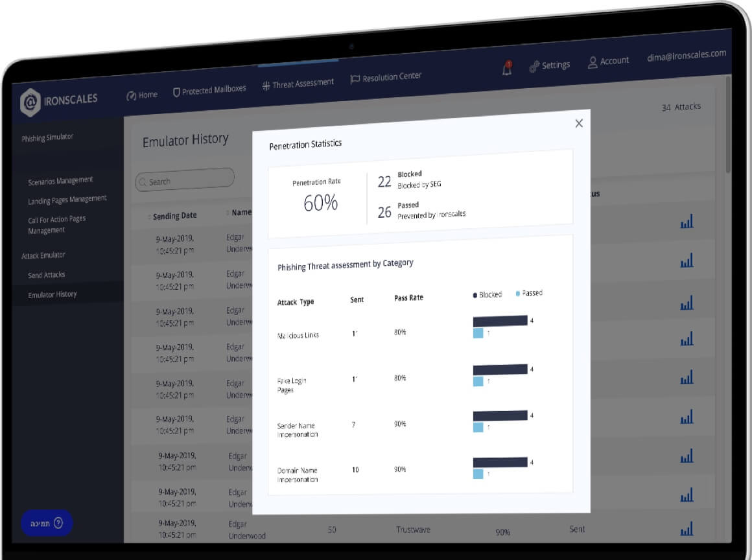Open the notifications bell icon
The height and width of the screenshot is (560, 752).
(507, 69)
